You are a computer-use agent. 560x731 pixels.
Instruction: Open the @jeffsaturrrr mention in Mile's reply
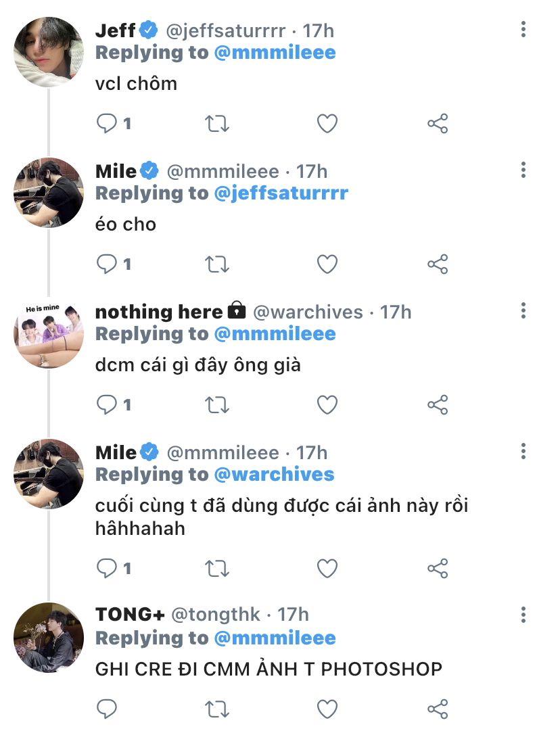pos(281,193)
